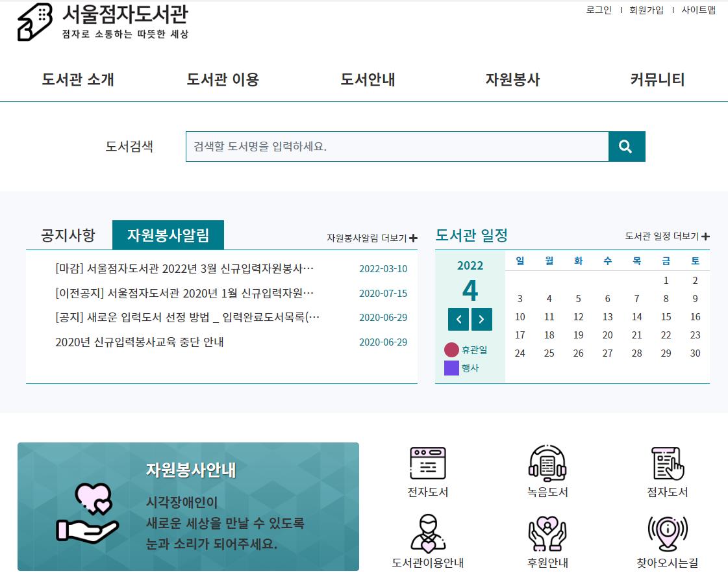Viewport: 728px width, 573px height.
Task: Open the 커뮤니티 menu
Action: [x=657, y=80]
